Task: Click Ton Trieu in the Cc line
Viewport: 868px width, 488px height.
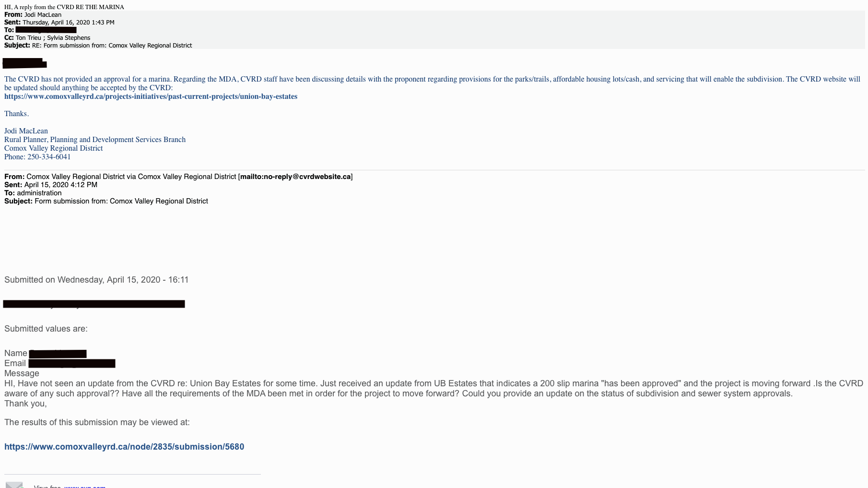Action: [28, 38]
